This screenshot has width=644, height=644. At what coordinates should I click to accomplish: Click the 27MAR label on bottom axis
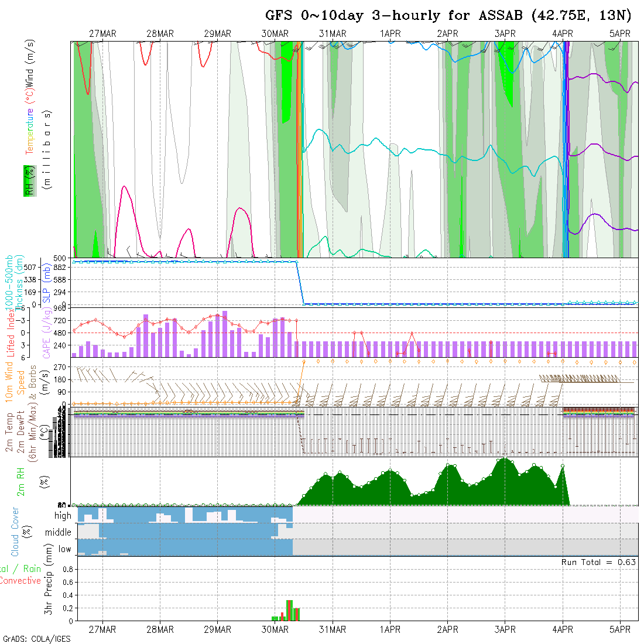tap(102, 629)
